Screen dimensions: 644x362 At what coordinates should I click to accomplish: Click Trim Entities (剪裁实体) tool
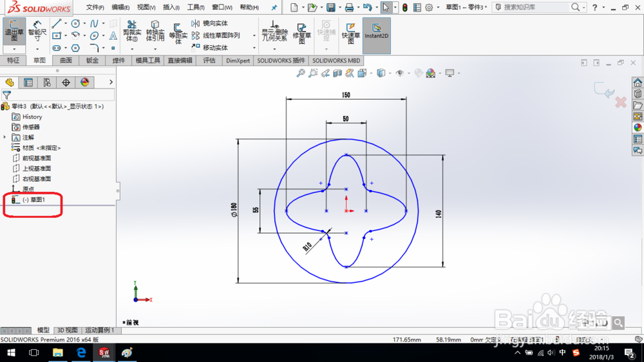tap(132, 31)
